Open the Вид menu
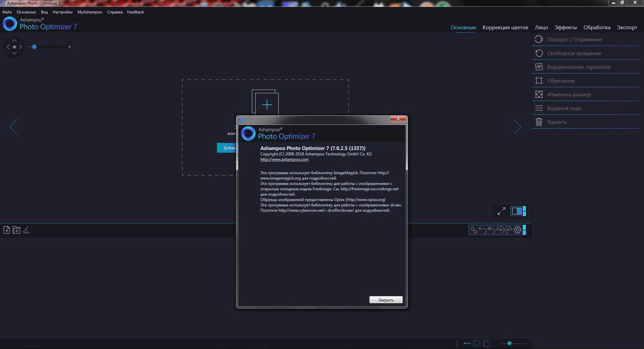Screen dimensions: 644x349 coord(44,12)
